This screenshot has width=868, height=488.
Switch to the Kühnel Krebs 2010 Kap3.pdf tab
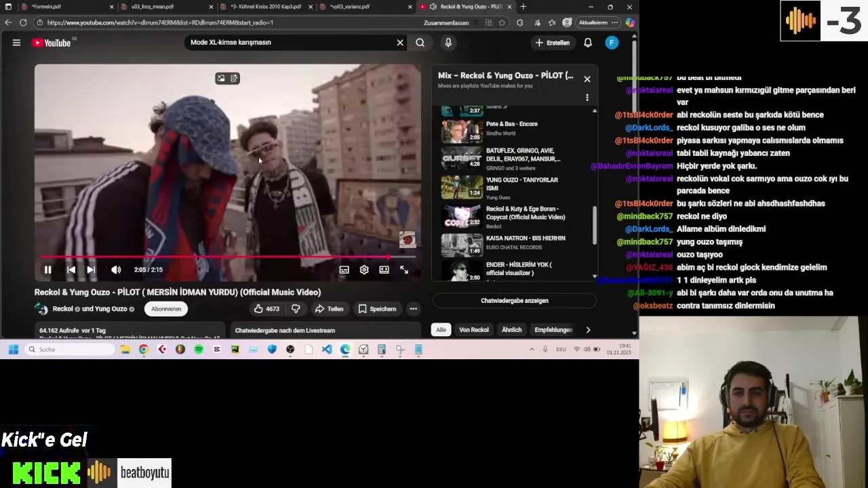[x=265, y=7]
